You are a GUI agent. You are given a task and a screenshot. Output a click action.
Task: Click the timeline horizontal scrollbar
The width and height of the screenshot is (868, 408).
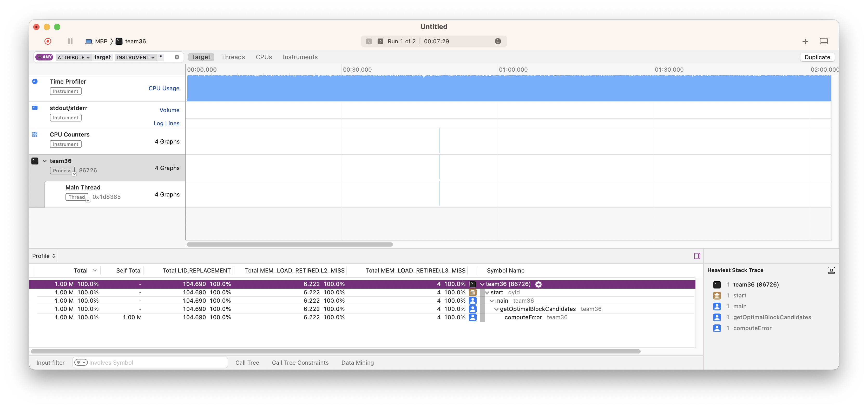click(290, 244)
